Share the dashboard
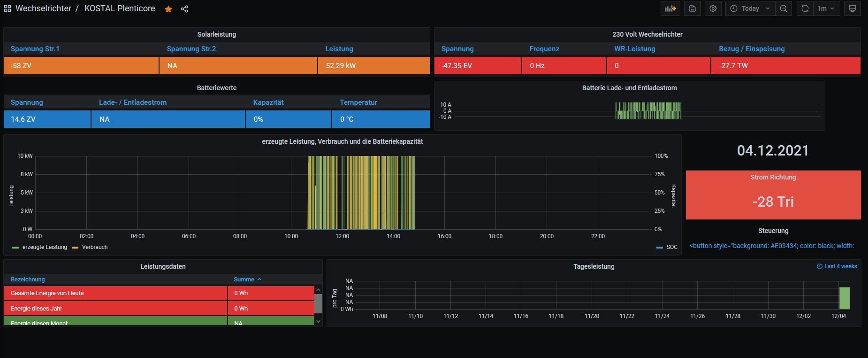Image resolution: width=868 pixels, height=358 pixels. coord(184,9)
